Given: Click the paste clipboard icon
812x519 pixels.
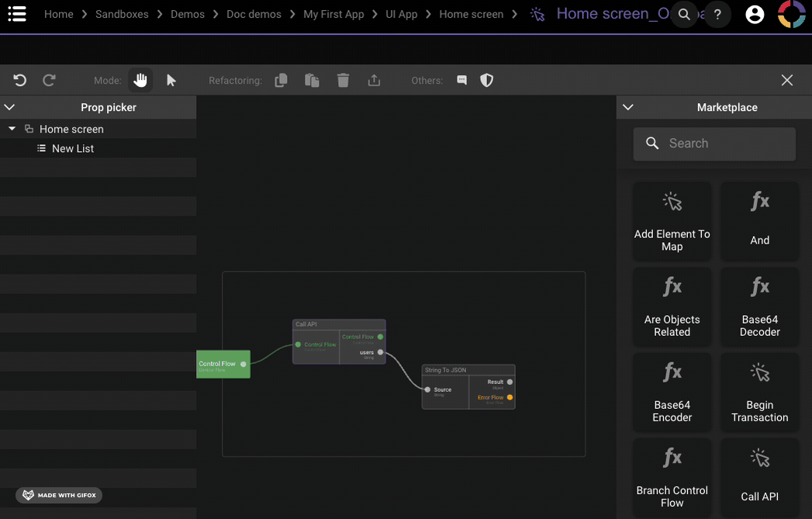Looking at the screenshot, I should point(312,80).
